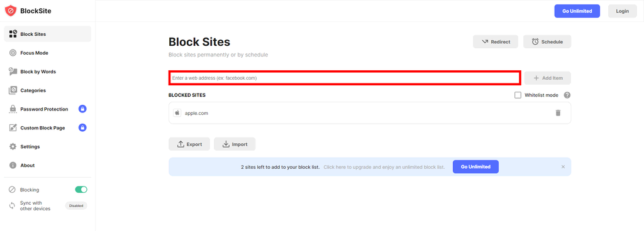Click the Import button
The image size is (644, 231).
click(x=235, y=144)
